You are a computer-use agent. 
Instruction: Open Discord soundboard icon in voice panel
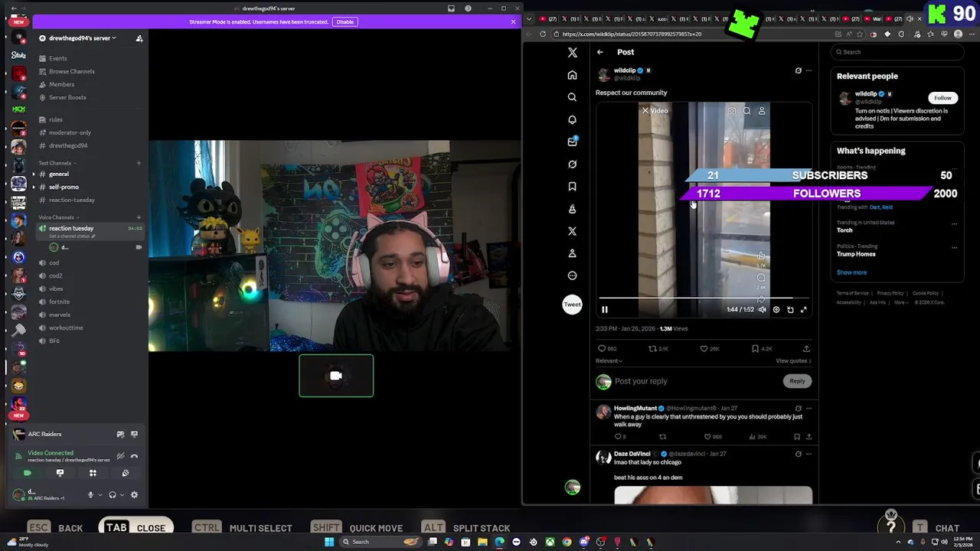tap(126, 473)
